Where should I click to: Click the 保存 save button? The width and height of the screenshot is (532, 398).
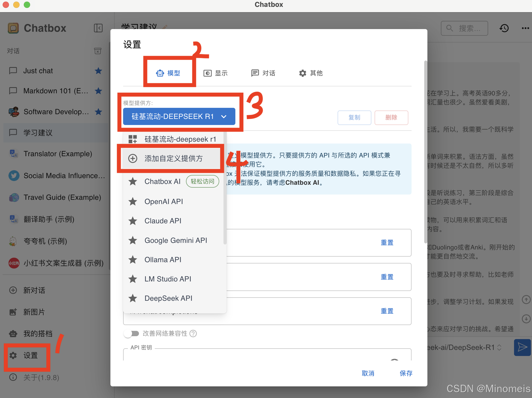coord(406,373)
